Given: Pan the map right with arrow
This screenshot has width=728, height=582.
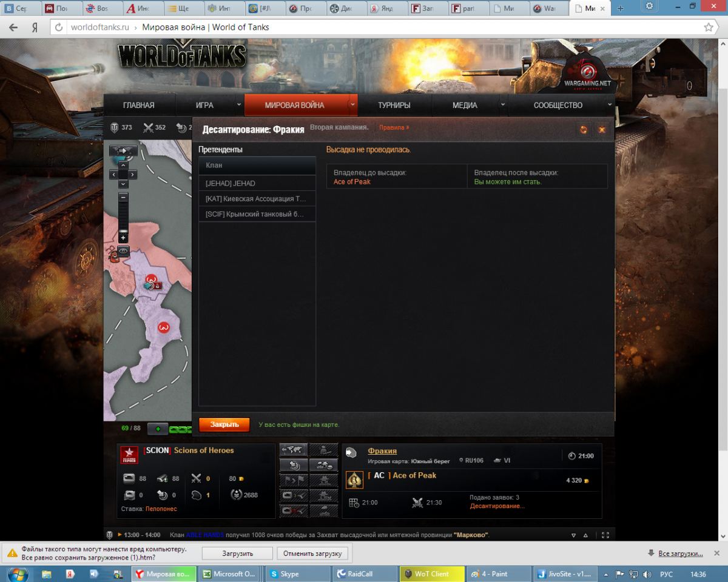Looking at the screenshot, I should (133, 175).
